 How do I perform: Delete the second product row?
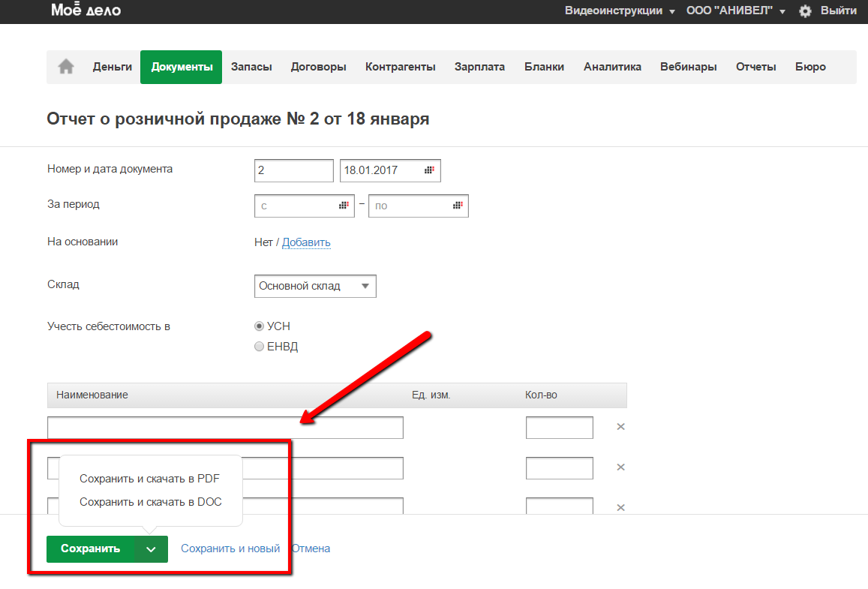[x=620, y=467]
